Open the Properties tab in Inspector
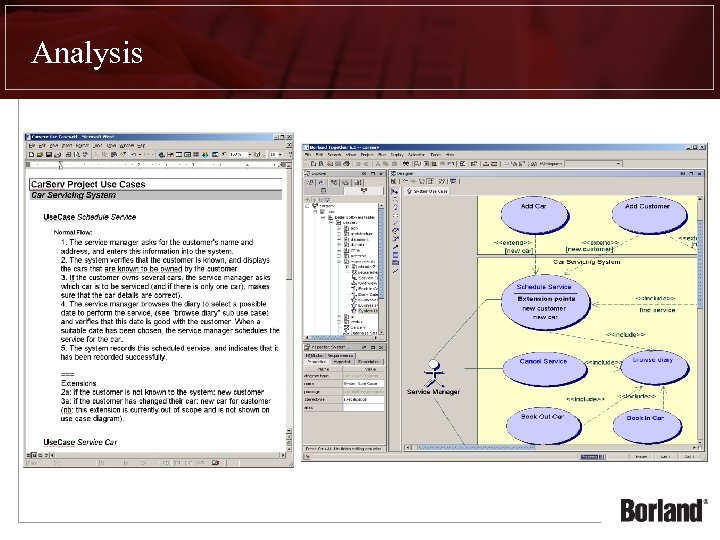Image resolution: width=720 pixels, height=540 pixels. point(317,362)
